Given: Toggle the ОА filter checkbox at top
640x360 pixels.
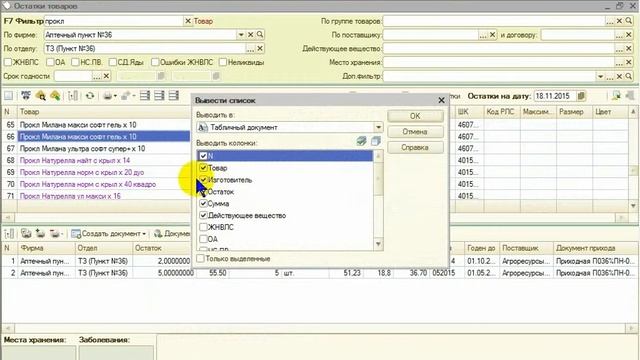Looking at the screenshot, I should tap(50, 62).
